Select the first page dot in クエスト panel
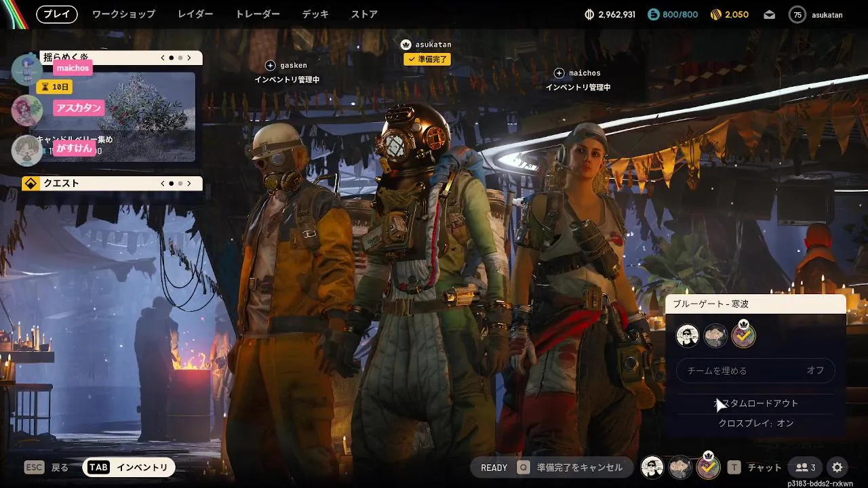This screenshot has width=868, height=488. pos(172,184)
